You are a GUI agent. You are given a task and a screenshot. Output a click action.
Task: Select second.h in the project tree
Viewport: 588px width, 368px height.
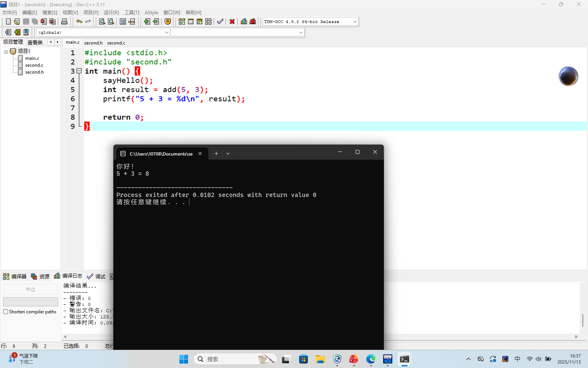pyautogui.click(x=34, y=72)
